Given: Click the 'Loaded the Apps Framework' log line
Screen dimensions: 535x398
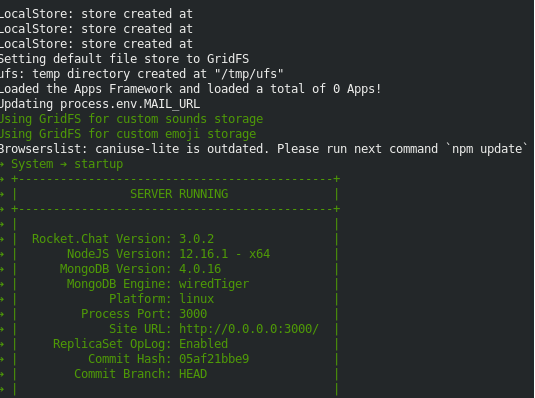Looking at the screenshot, I should coord(190,89).
